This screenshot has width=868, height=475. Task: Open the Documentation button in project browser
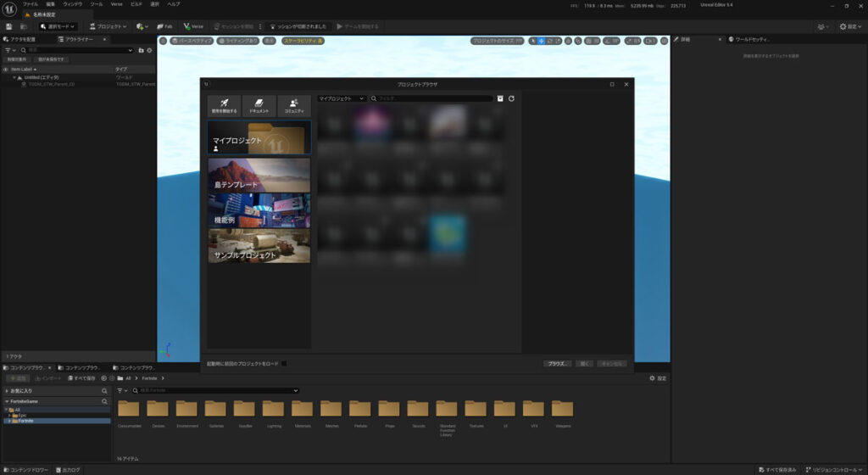[259, 106]
